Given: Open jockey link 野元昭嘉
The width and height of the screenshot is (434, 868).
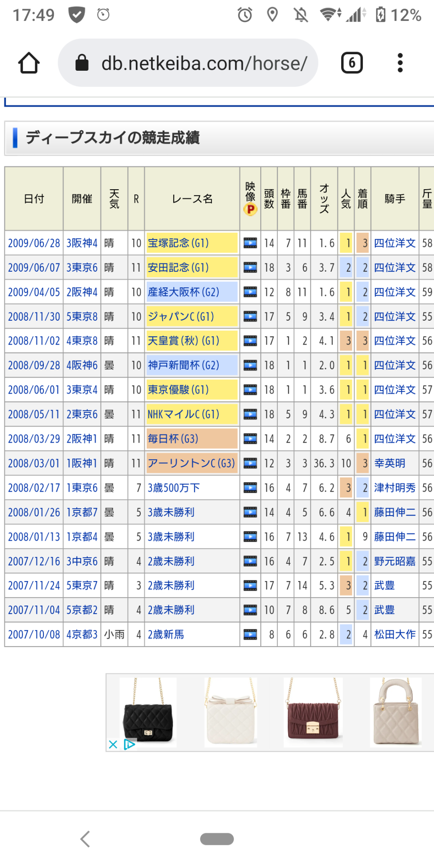Looking at the screenshot, I should coord(395,561).
